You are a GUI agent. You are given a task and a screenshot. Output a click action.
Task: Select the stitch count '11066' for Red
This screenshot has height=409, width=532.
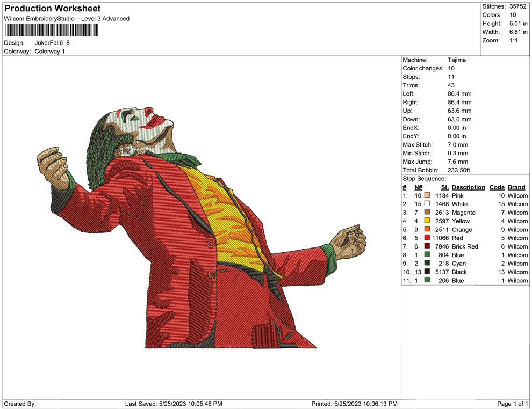[441, 238]
